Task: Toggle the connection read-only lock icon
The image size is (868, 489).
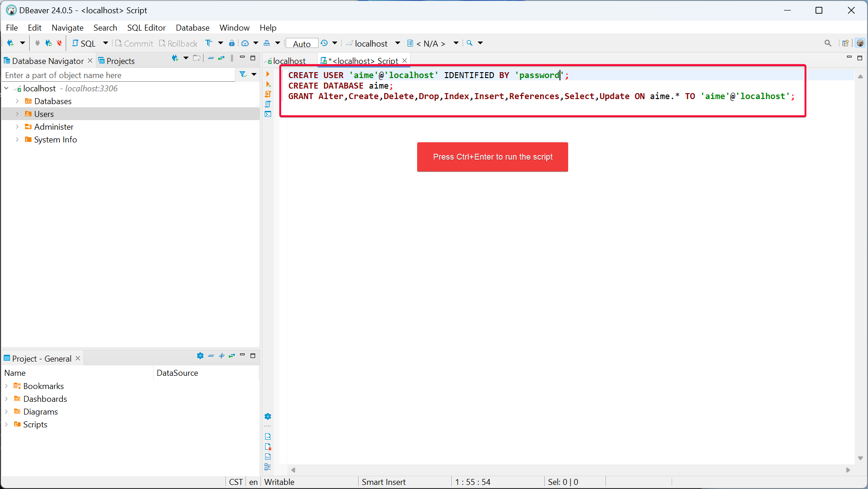Action: pyautogui.click(x=232, y=43)
